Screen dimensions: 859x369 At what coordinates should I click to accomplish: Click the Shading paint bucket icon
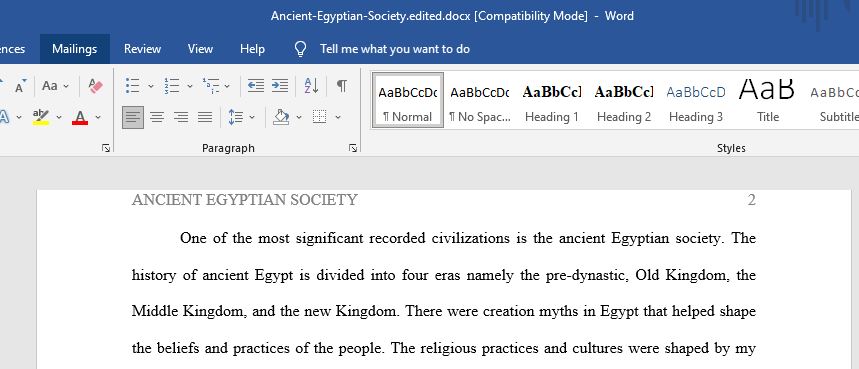click(x=281, y=117)
